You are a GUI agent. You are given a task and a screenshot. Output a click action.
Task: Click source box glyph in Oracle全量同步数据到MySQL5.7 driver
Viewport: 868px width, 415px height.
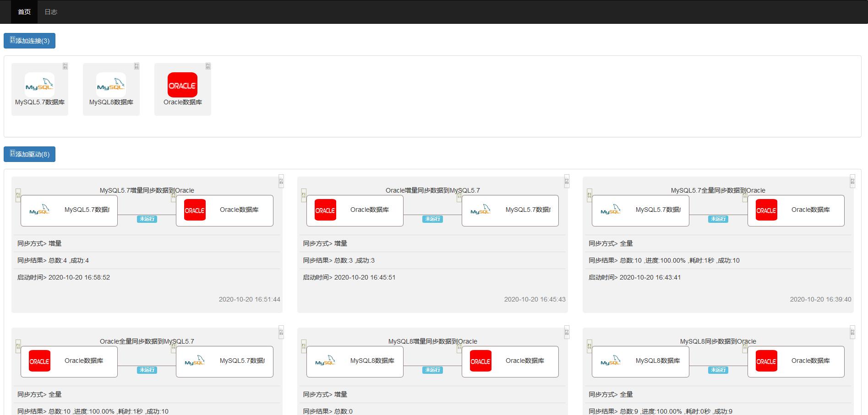pyautogui.click(x=18, y=346)
